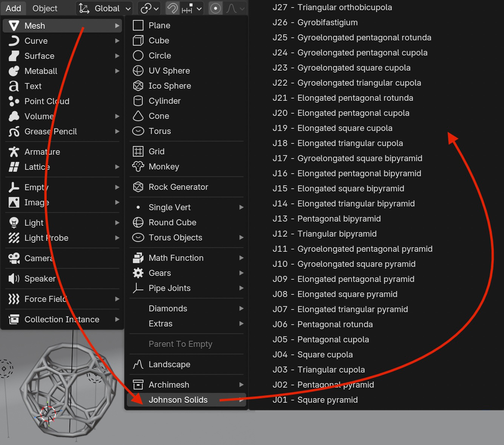This screenshot has width=504, height=445.
Task: Expand the Single Vert submenu arrow
Action: point(241,207)
